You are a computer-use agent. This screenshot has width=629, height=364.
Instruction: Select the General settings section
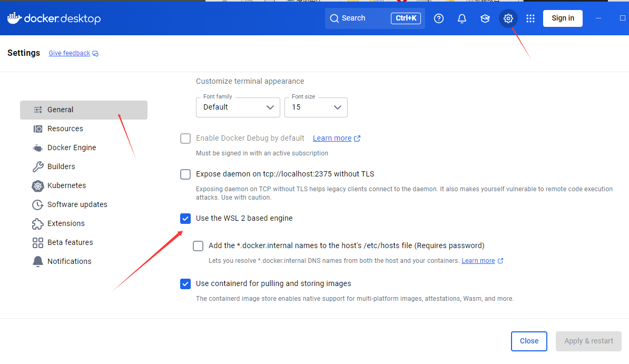click(x=84, y=110)
